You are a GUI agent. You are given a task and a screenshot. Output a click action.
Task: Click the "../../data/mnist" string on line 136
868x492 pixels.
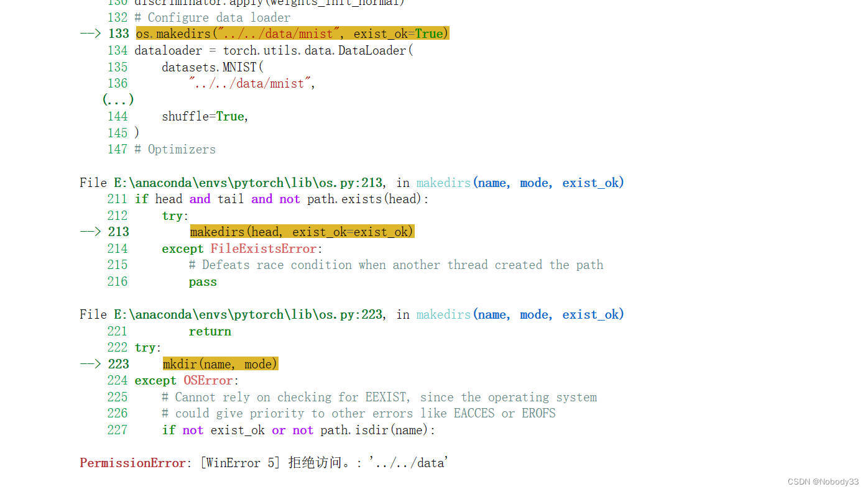click(250, 83)
